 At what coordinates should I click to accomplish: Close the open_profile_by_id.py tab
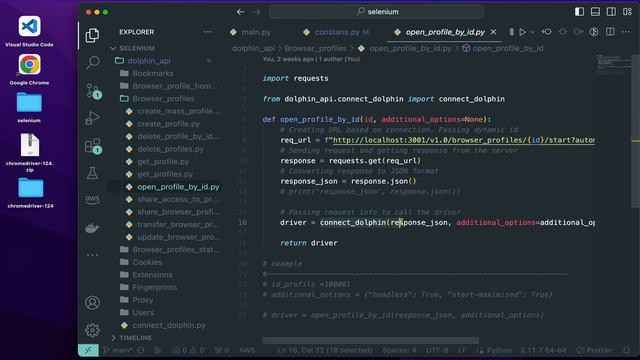click(x=493, y=32)
